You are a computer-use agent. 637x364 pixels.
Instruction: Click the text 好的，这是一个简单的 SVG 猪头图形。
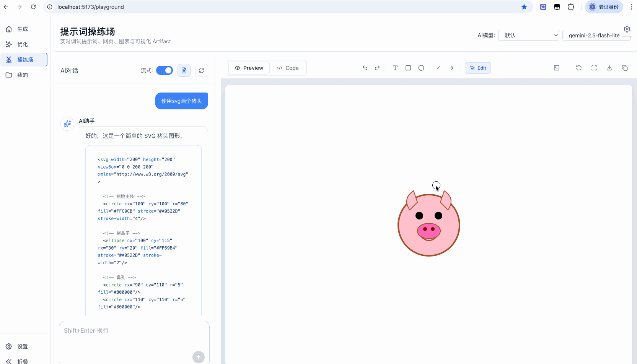pos(135,136)
